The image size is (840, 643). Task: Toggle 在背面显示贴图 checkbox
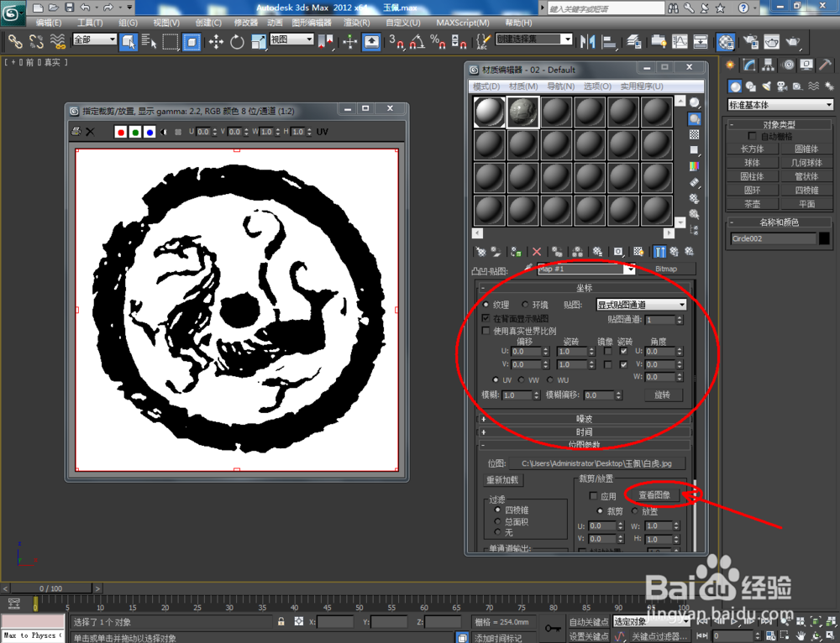point(486,318)
